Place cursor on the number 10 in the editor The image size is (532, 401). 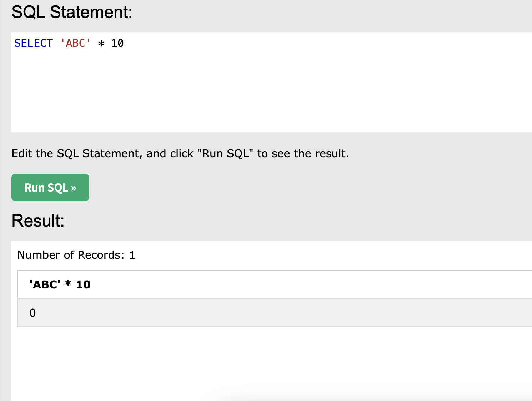click(117, 43)
